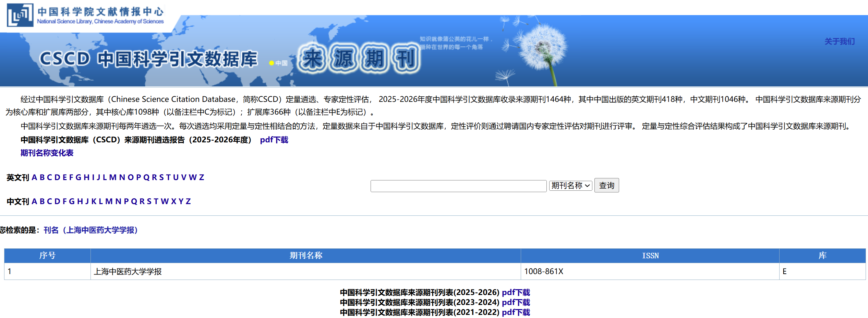Select letter M in 英文刊 index
Viewport: 868px width, 318px height.
click(x=112, y=177)
